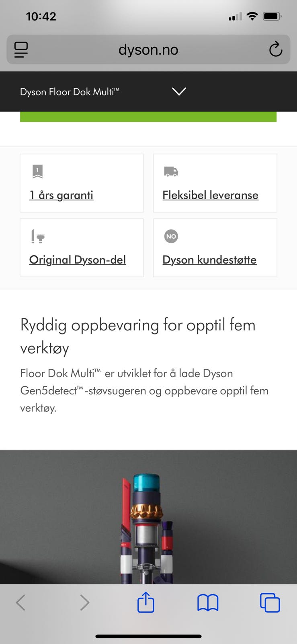Open the Fleksibel leveranse link
Viewport: 297px width, 644px height.
210,195
